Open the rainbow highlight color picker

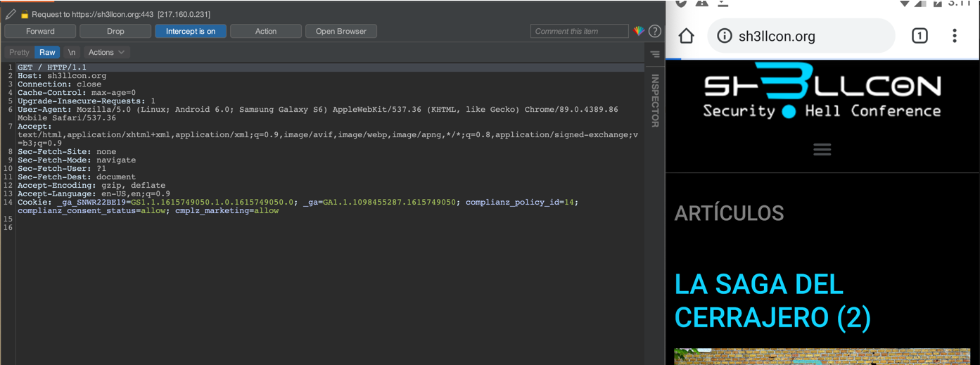tap(639, 31)
